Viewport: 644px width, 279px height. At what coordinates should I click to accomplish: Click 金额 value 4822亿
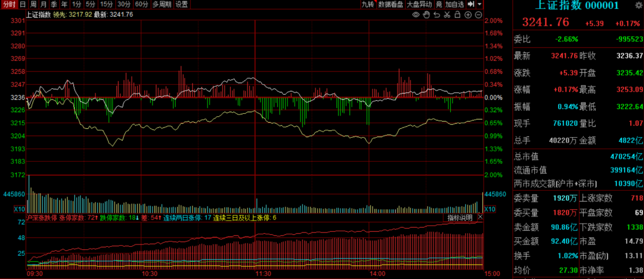point(631,140)
